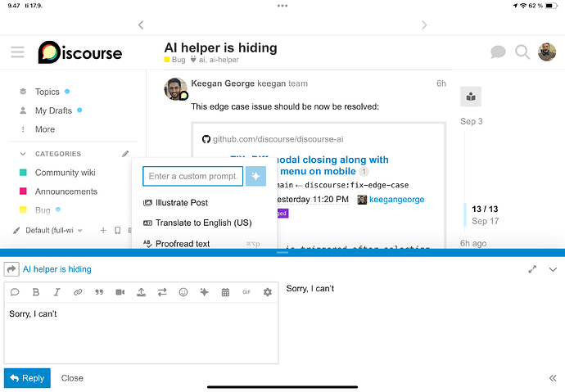Open the Bug tag under topic title
Viewport: 565px width, 392px height.
174,60
